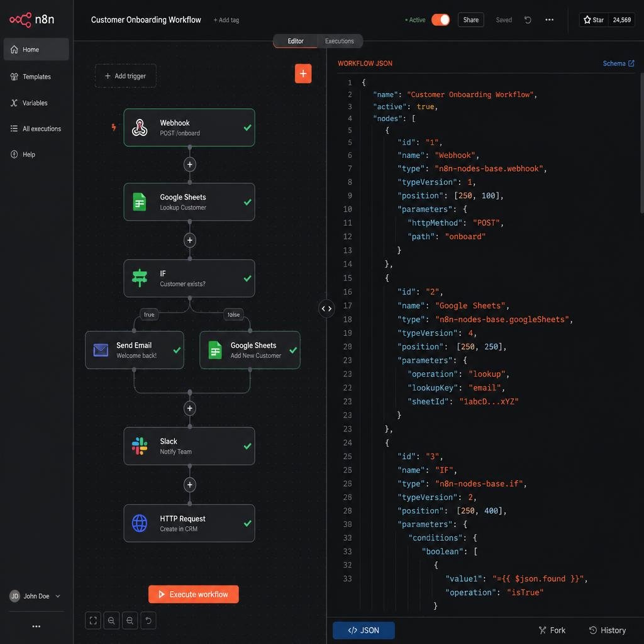The width and height of the screenshot is (644, 644).
Task: Zoom out the canvas
Action: click(130, 621)
